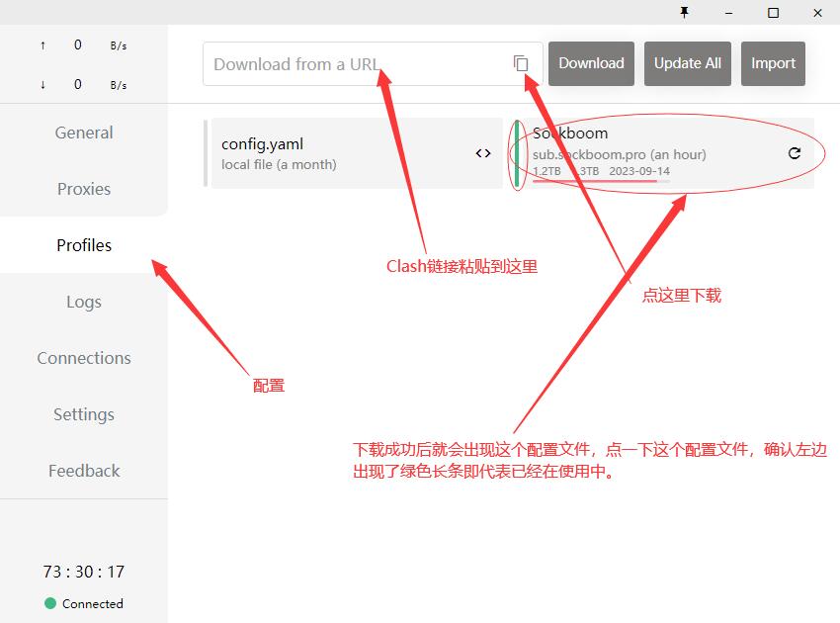Click the green Connected status dot
This screenshot has height=623, width=840.
click(x=50, y=603)
